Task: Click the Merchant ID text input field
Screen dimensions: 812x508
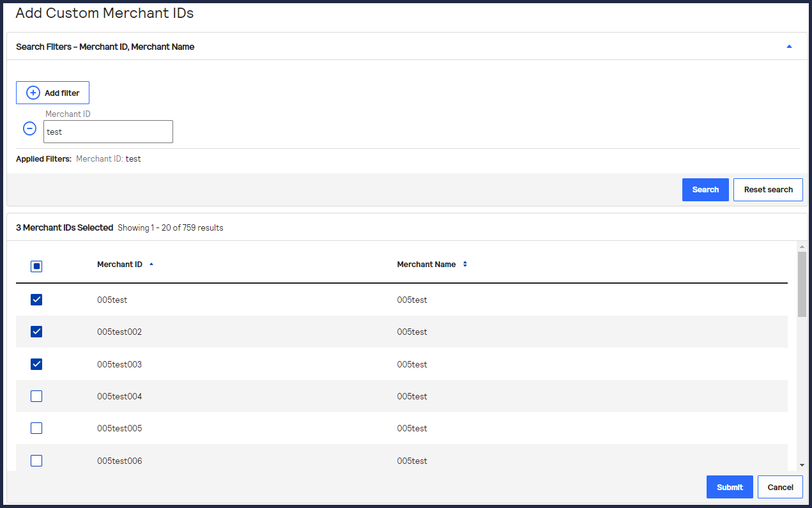Action: (x=108, y=132)
